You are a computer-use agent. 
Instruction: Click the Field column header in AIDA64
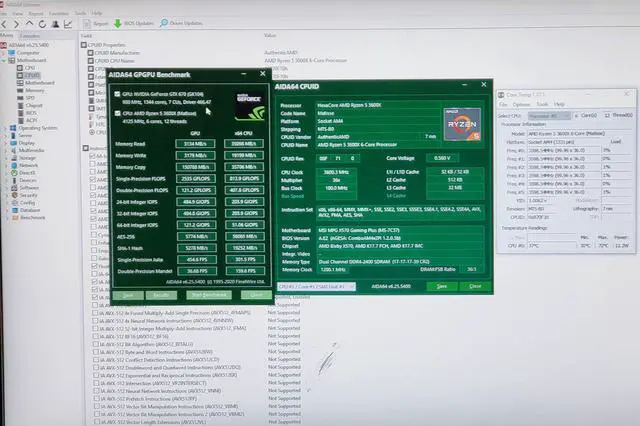pyautogui.click(x=87, y=36)
